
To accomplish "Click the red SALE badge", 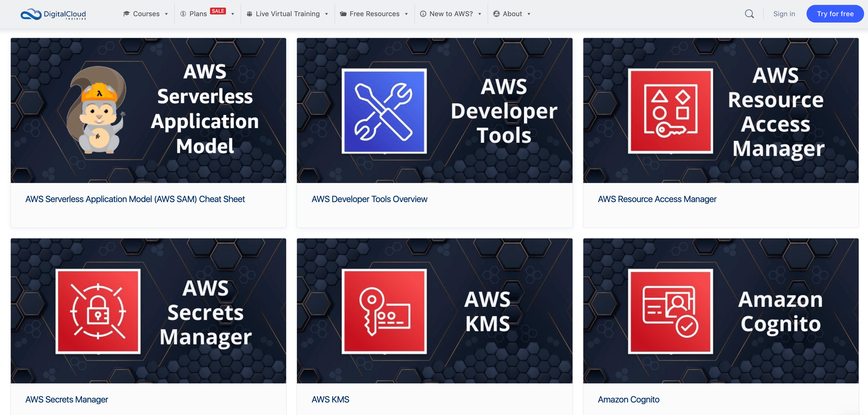I will coord(218,11).
